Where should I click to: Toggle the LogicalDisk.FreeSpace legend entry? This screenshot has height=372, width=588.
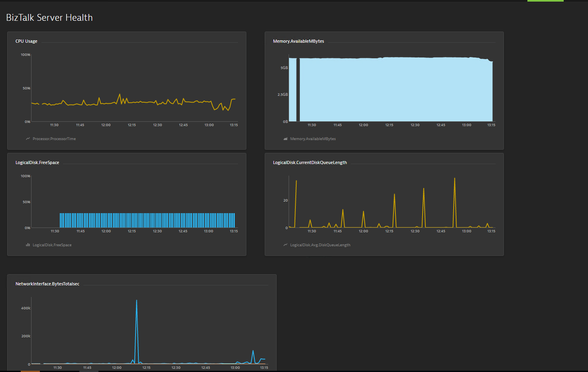52,245
